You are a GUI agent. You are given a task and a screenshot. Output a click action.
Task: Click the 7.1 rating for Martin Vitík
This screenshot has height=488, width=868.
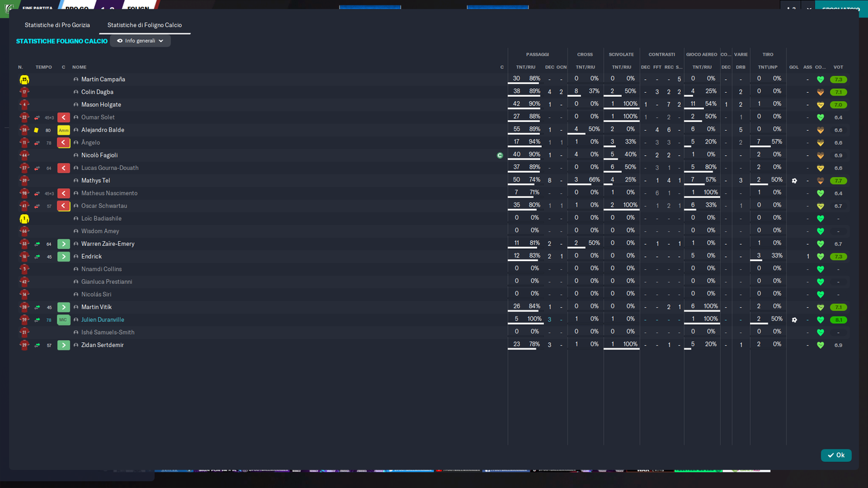pos(839,307)
